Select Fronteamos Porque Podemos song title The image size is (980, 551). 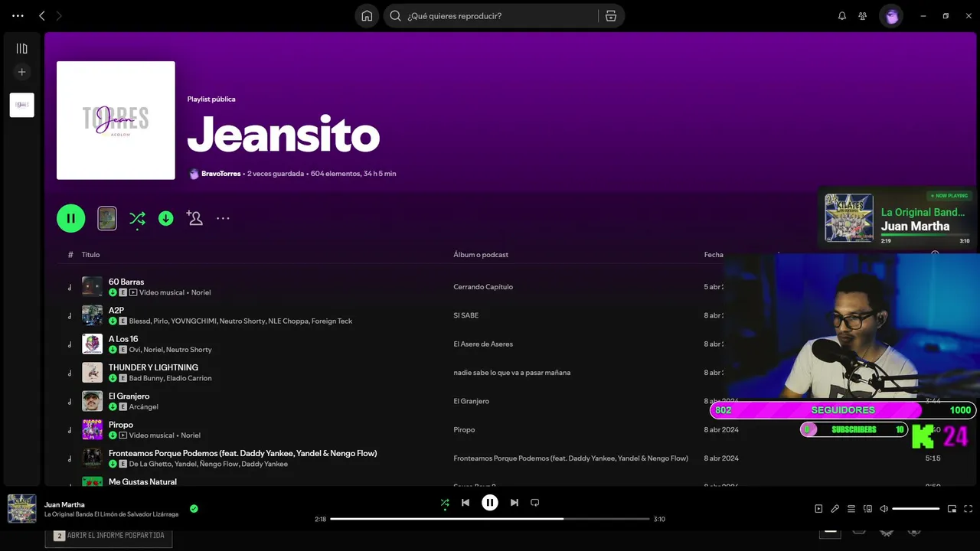243,453
